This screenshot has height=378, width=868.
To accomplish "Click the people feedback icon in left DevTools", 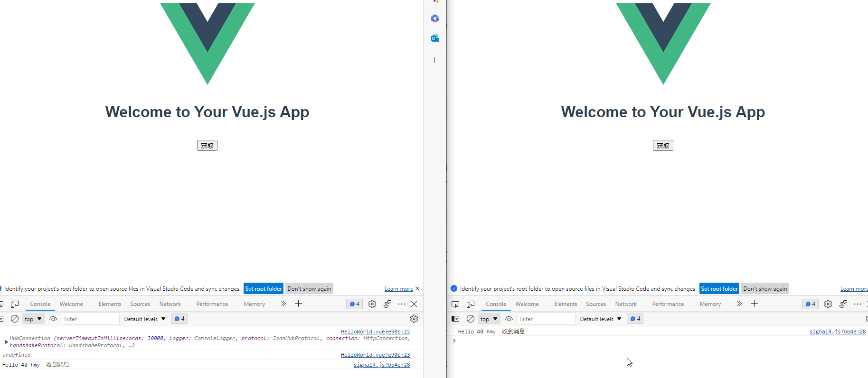I will coord(387,304).
